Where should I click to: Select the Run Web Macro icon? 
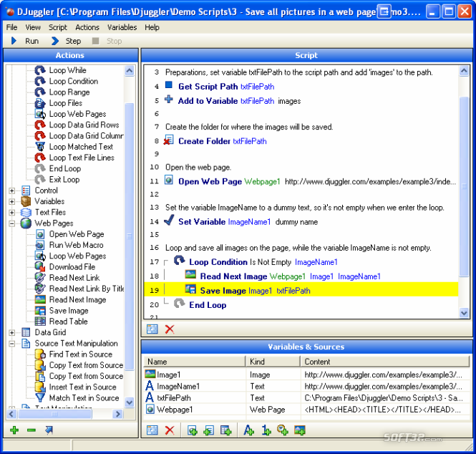(40, 245)
